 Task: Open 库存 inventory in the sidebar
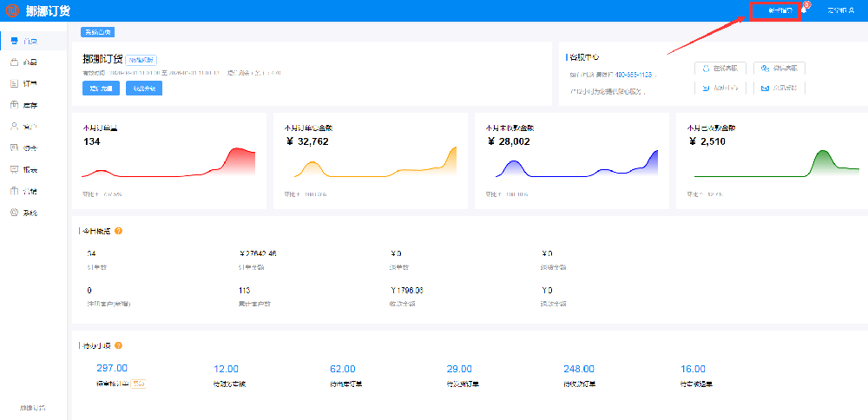[23, 105]
